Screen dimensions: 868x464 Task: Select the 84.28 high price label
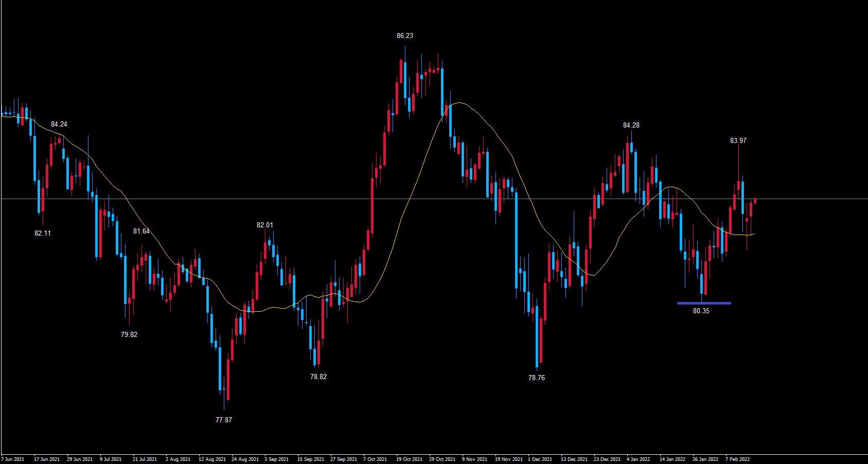(x=631, y=125)
